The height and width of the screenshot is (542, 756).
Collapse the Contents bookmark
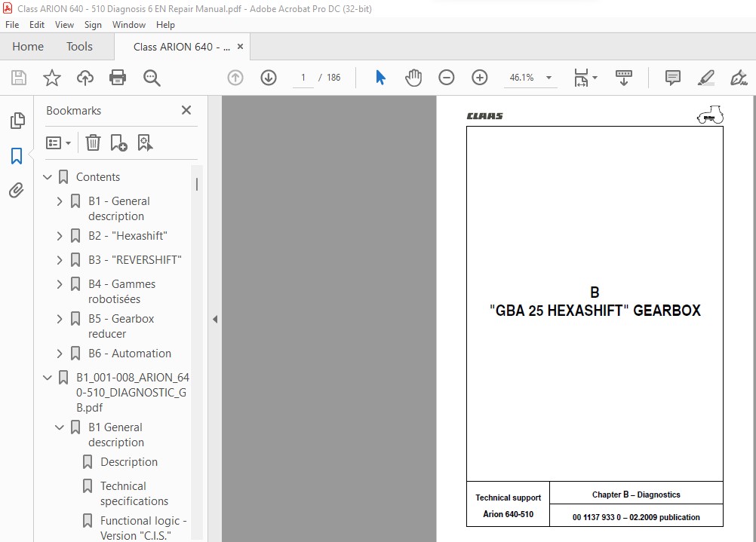48,177
